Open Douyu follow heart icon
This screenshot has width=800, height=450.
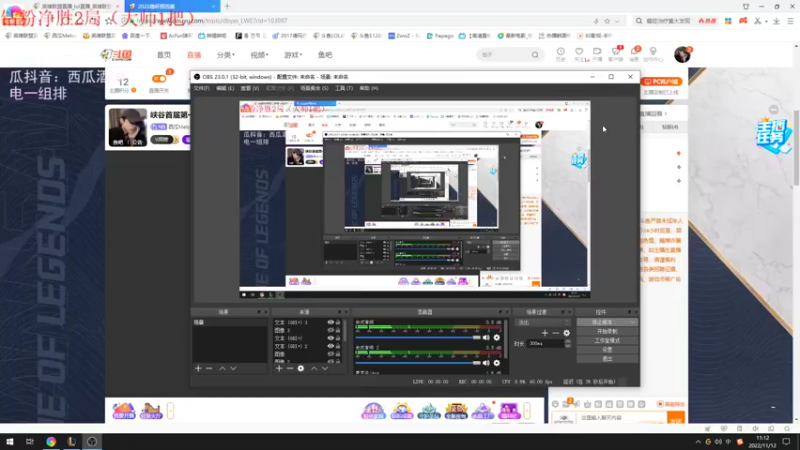tap(579, 52)
